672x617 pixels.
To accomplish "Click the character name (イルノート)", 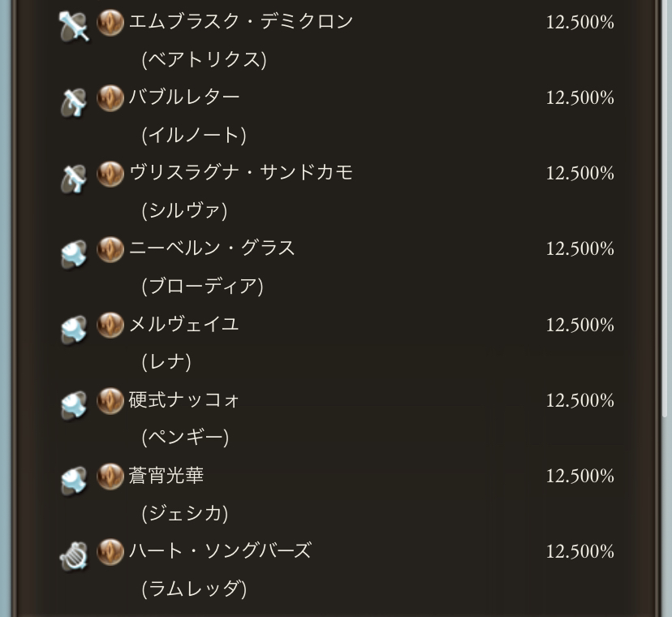I will (194, 135).
